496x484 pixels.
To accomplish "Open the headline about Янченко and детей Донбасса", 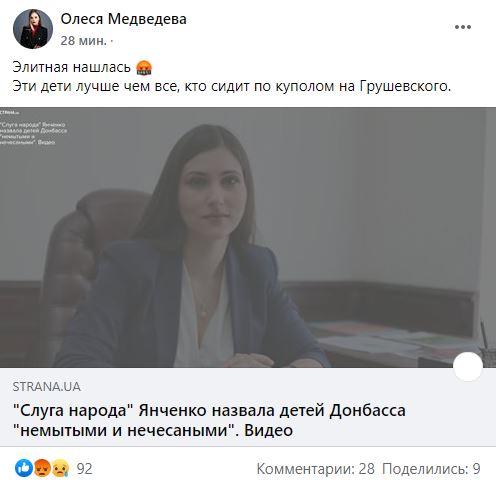I will point(209,420).
